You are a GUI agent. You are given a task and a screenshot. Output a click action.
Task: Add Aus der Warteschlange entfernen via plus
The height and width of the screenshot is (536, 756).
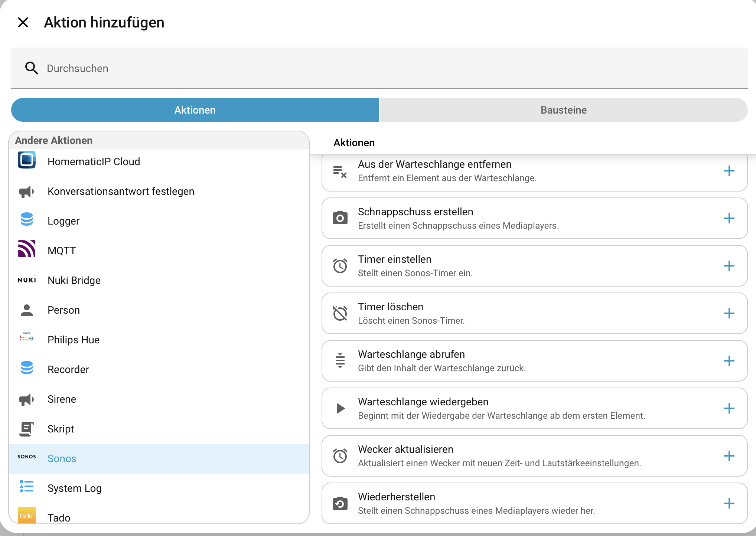pyautogui.click(x=729, y=171)
